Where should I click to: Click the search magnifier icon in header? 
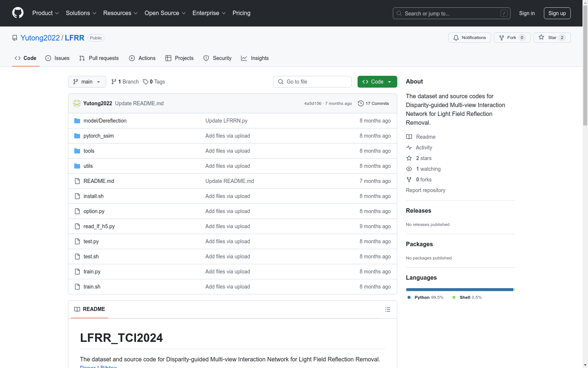(x=399, y=13)
